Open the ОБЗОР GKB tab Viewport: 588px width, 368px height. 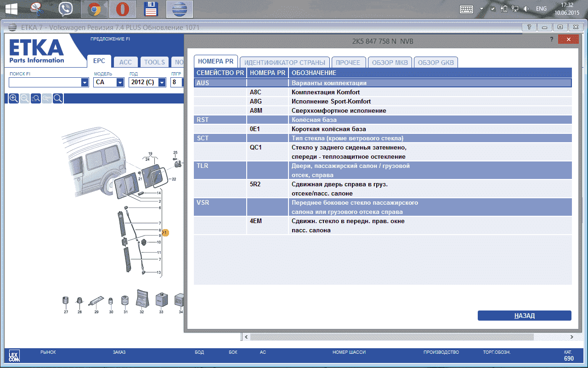pyautogui.click(x=436, y=63)
